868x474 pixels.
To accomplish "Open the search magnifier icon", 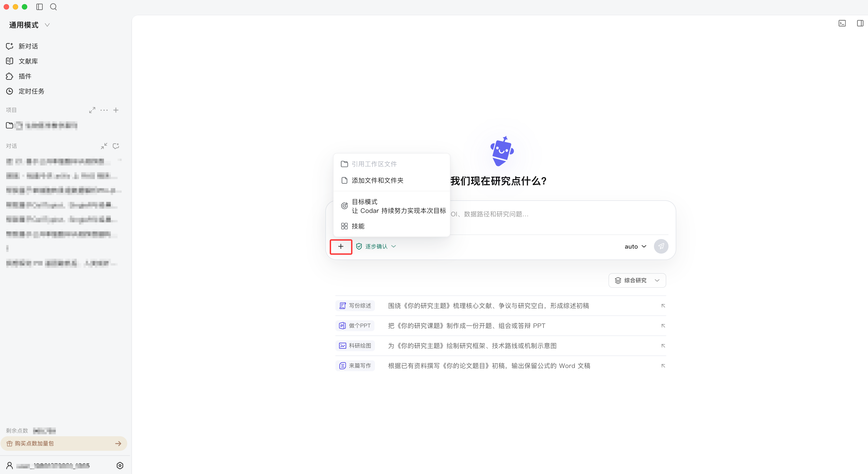I will pos(53,7).
